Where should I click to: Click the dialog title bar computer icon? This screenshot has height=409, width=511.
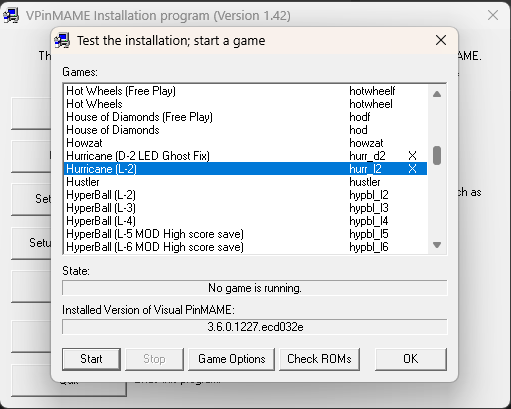point(62,41)
